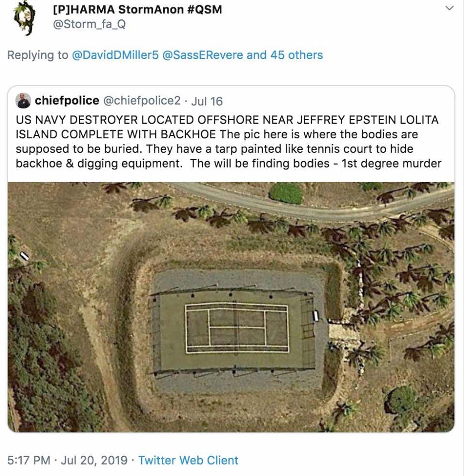466x476 pixels.
Task: Click the "Replying to" label
Action: tap(37, 55)
